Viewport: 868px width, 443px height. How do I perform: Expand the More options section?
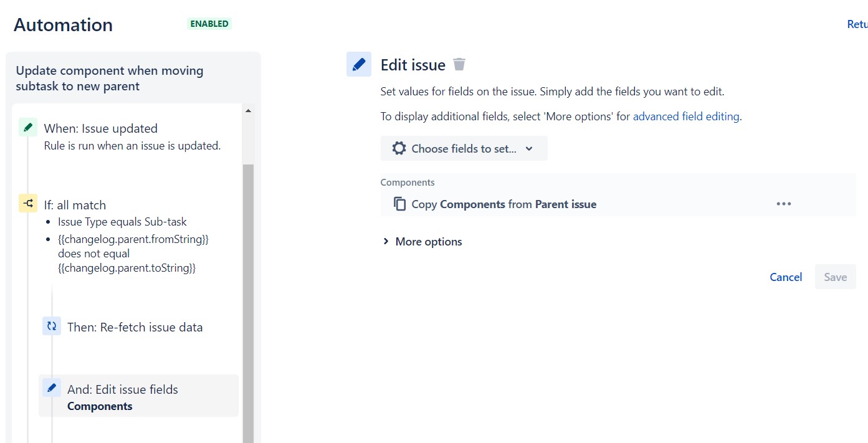pyautogui.click(x=422, y=241)
